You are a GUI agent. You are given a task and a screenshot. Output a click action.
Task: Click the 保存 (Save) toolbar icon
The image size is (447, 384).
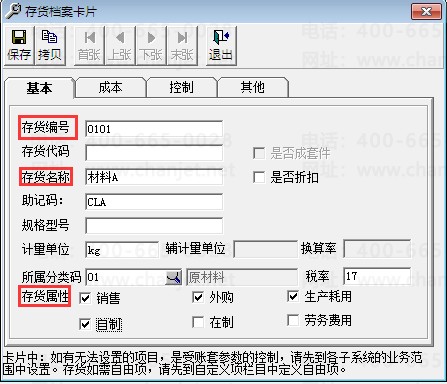(19, 45)
